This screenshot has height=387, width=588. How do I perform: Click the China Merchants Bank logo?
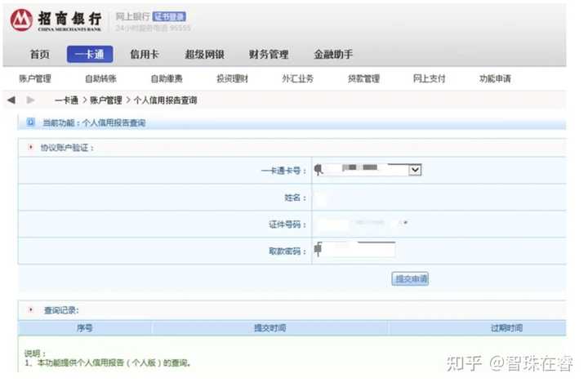click(x=56, y=20)
